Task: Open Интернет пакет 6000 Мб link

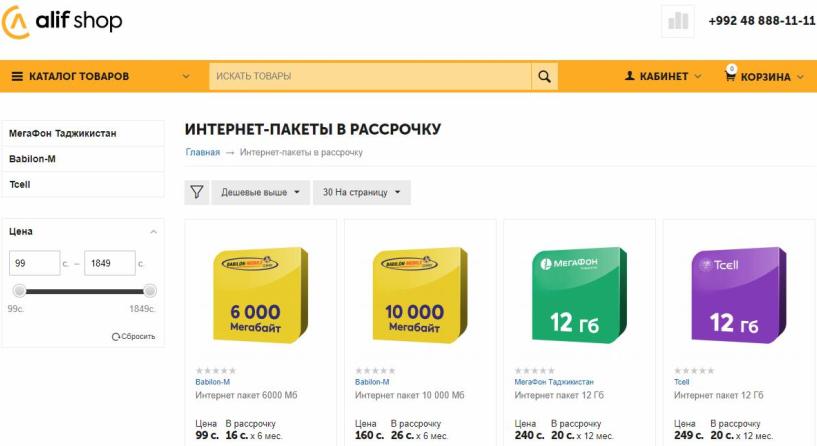Action: [246, 396]
